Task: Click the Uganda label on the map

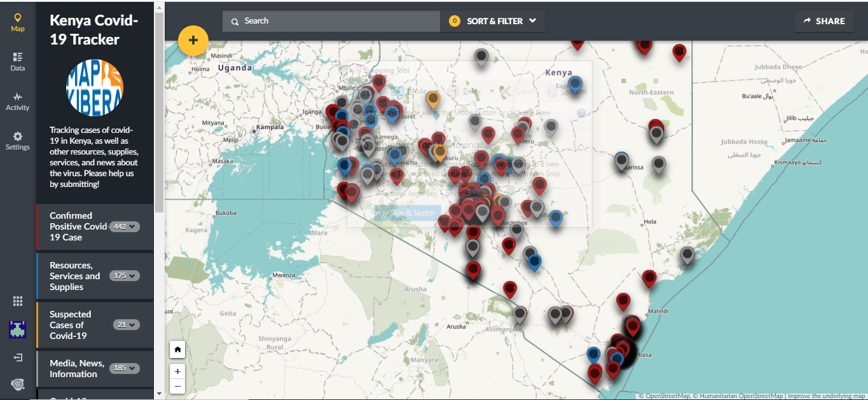Action: click(x=235, y=67)
